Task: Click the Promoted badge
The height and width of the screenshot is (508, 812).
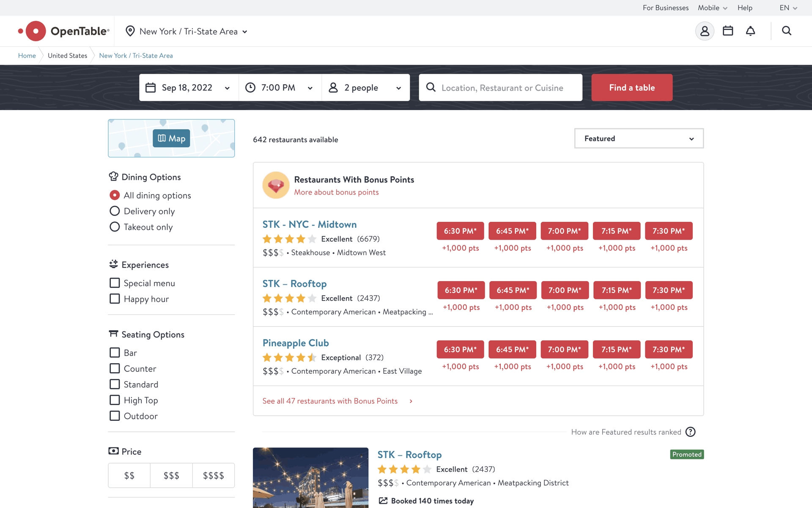Action: pyautogui.click(x=687, y=454)
